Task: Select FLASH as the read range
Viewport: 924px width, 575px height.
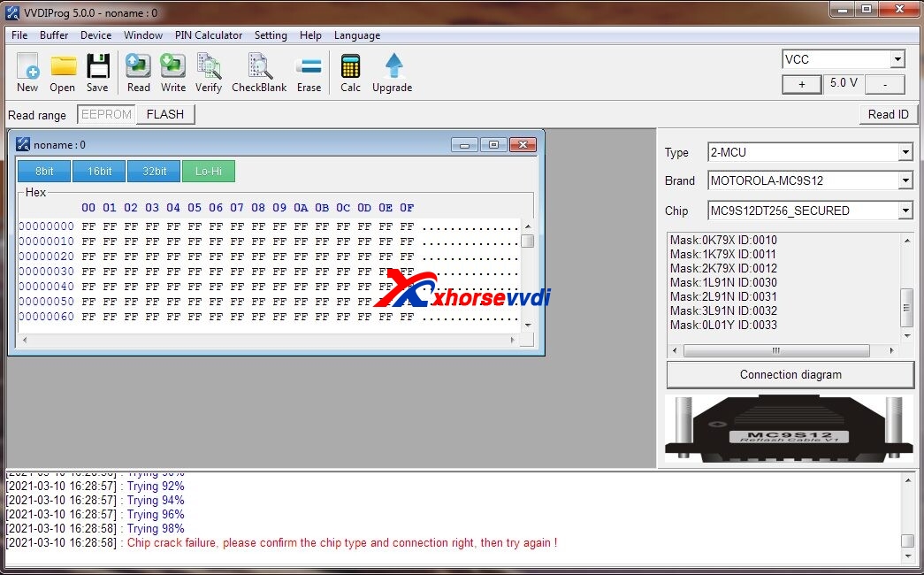Action: click(165, 114)
